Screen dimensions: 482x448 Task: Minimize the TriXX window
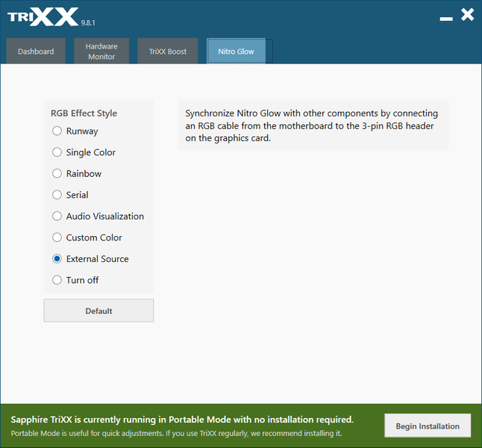[x=446, y=19]
